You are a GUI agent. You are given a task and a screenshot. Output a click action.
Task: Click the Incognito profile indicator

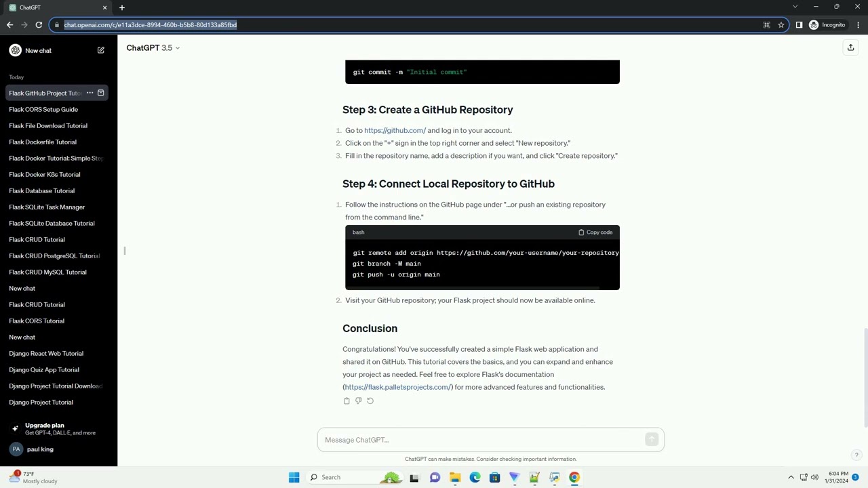[827, 25]
